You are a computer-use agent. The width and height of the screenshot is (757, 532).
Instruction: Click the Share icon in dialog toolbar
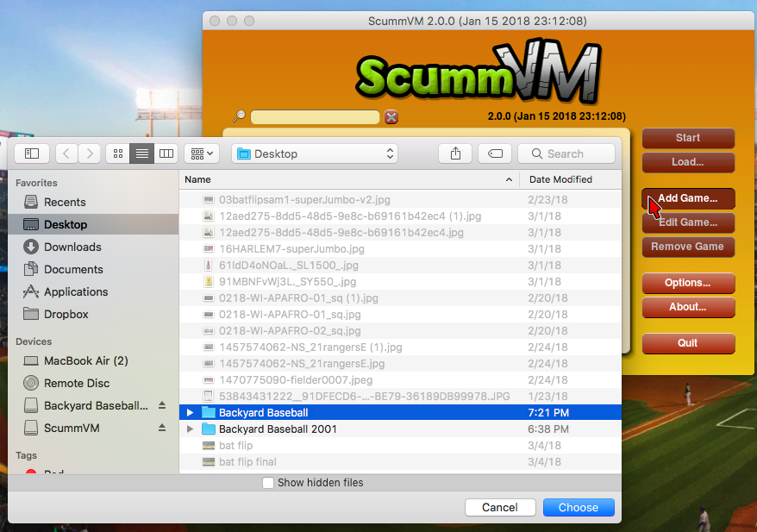coord(455,153)
